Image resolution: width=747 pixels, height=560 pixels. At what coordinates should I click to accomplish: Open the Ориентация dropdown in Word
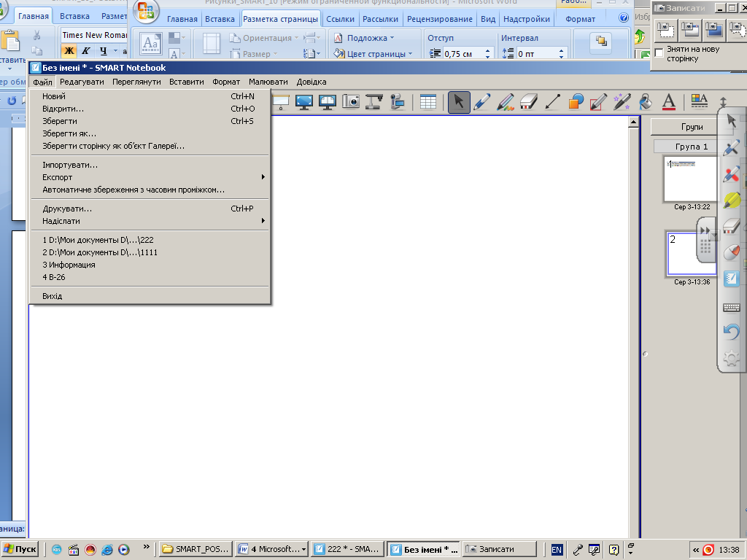pyautogui.click(x=263, y=38)
